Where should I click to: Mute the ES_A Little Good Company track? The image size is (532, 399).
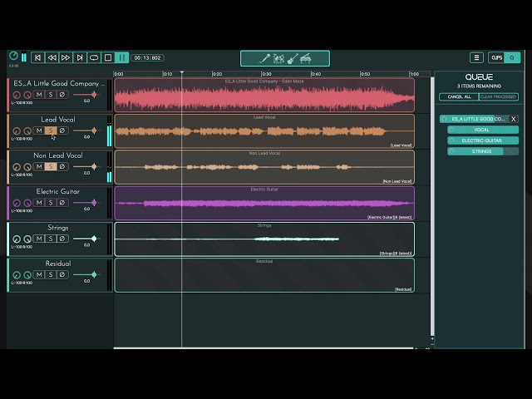coord(39,95)
